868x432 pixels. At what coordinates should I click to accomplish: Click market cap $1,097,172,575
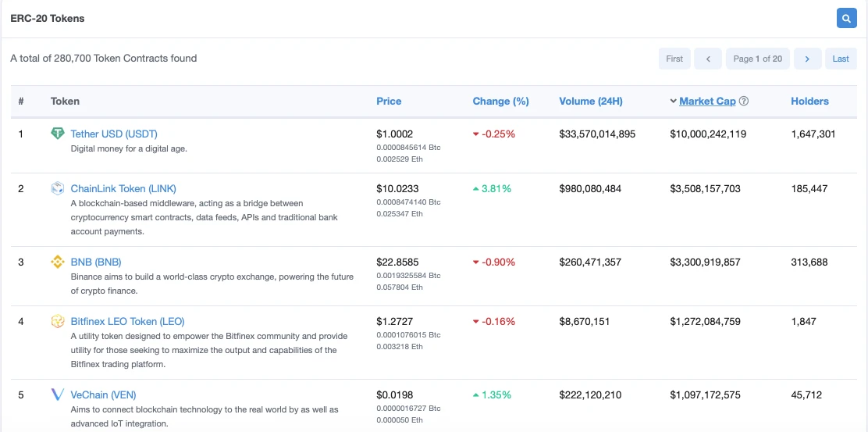(706, 395)
